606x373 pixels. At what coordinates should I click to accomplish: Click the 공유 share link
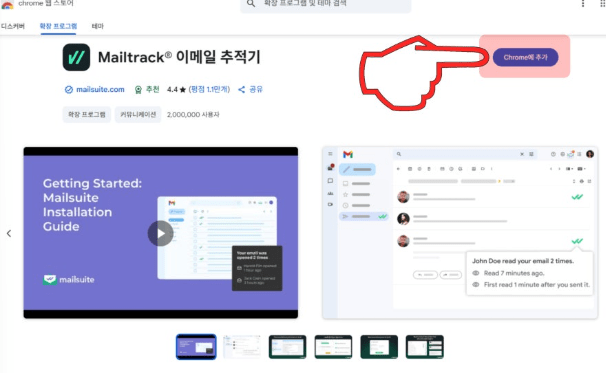point(256,89)
